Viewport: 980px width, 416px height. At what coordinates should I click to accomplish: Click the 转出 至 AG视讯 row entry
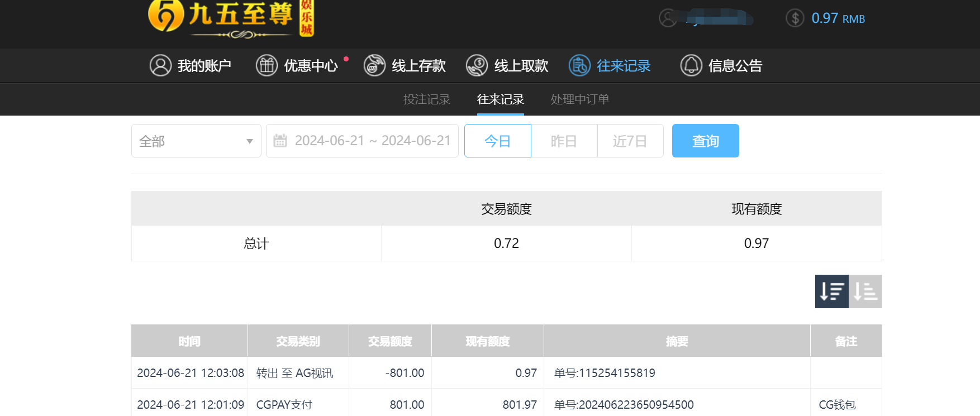point(294,373)
